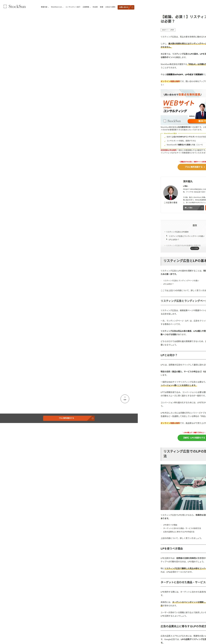Open リスティング広告とランディングページの違い in table of contents

click(186, 236)
